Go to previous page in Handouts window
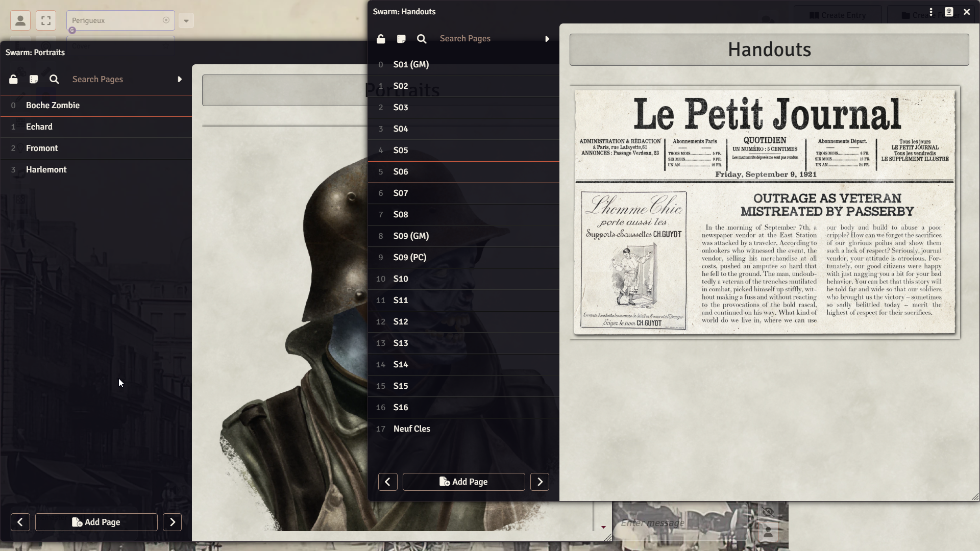The height and width of the screenshot is (551, 980). click(388, 482)
